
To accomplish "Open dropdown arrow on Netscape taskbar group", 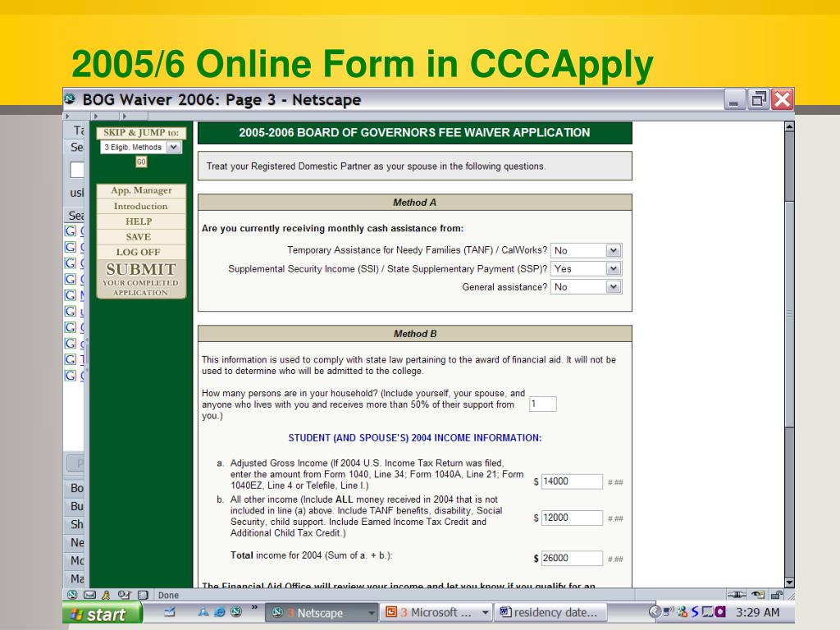I will coord(372,612).
